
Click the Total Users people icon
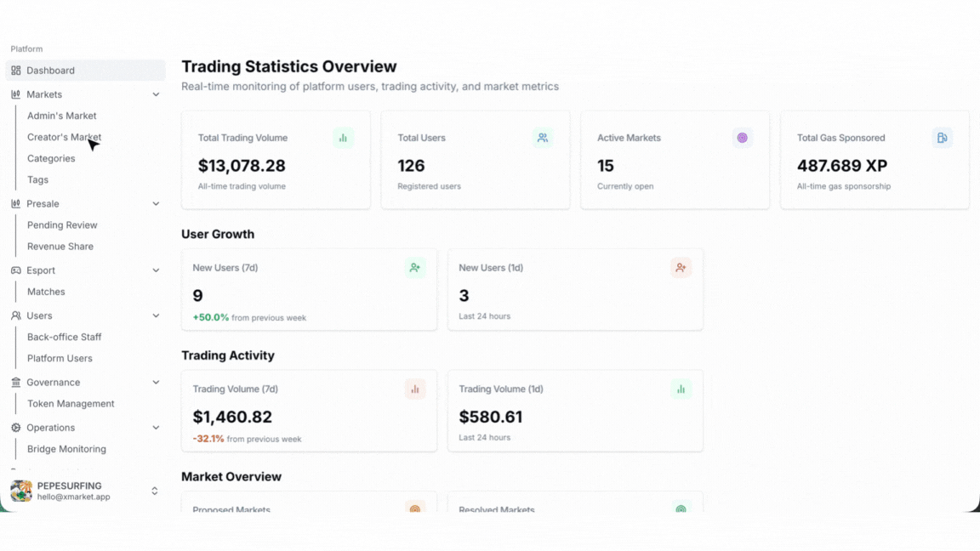click(543, 138)
